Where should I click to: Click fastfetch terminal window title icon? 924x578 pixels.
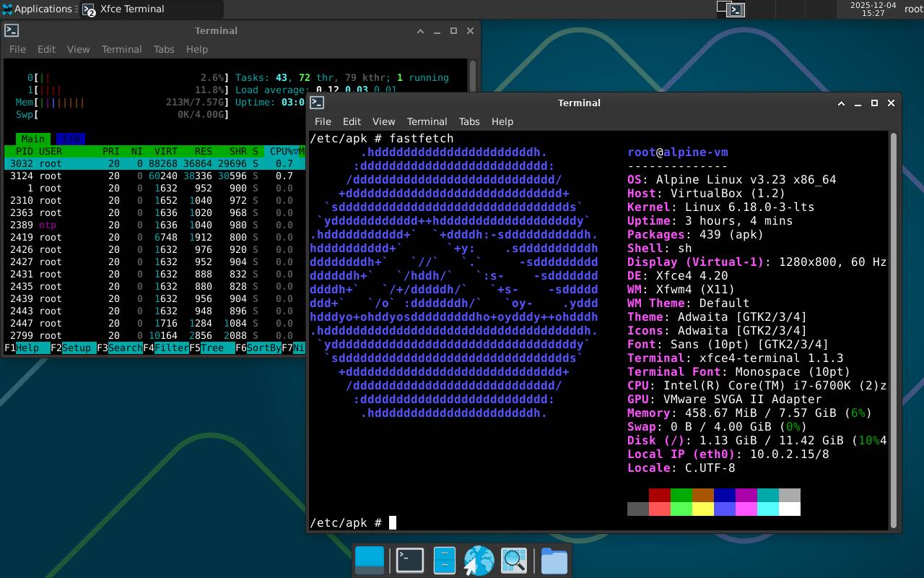pos(317,103)
